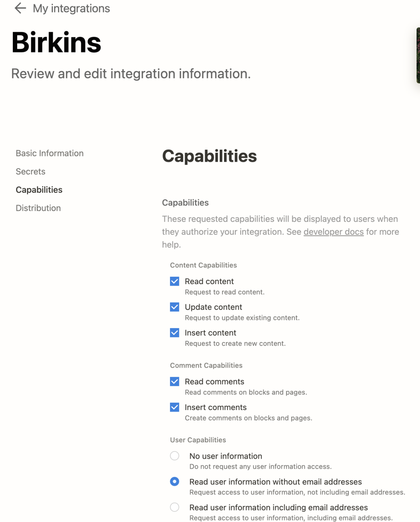Screen dimensions: 420x522
Task: Click the partial image thumbnail at right edge
Action: (418, 55)
